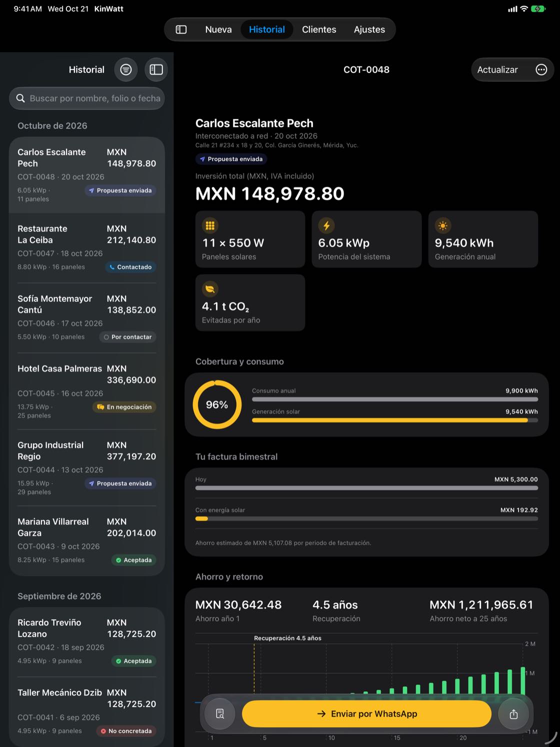
Task: Open the Hotel Casa Palmeras quote COT-0045
Action: click(x=87, y=391)
